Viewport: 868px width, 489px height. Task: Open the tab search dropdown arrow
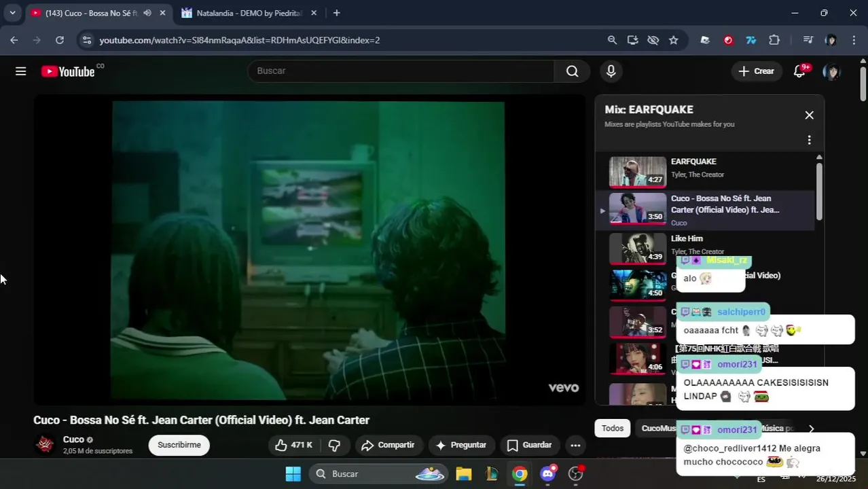coord(12,13)
